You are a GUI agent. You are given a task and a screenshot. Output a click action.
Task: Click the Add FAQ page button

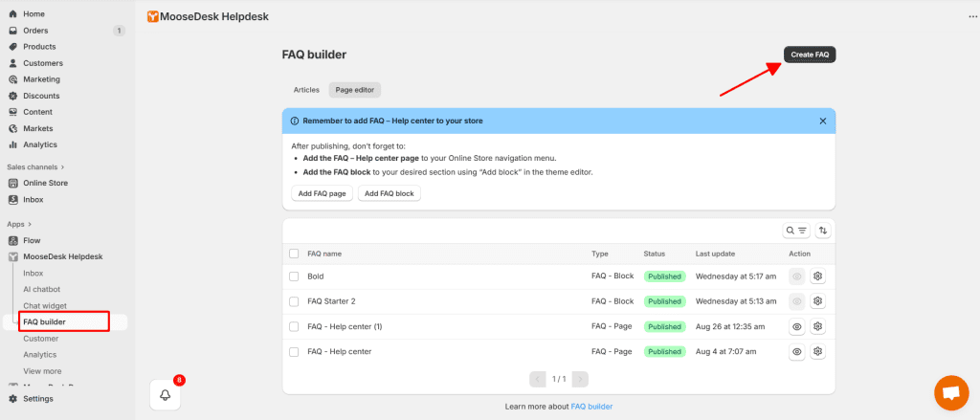(x=322, y=194)
